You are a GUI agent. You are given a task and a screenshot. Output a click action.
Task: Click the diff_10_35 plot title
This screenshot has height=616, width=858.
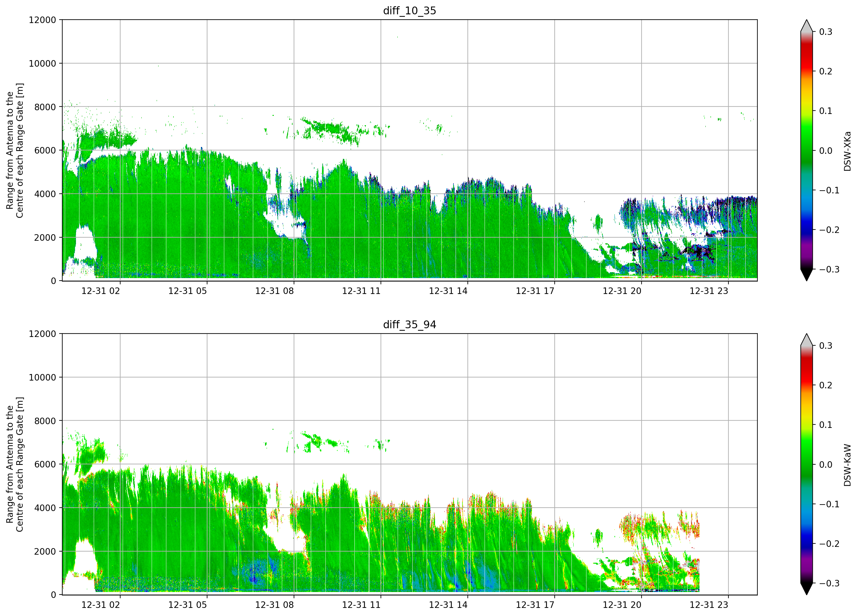(410, 11)
